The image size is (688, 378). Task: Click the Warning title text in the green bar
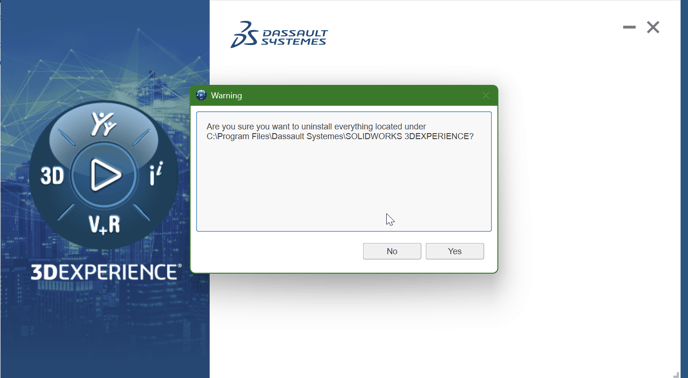(x=226, y=95)
